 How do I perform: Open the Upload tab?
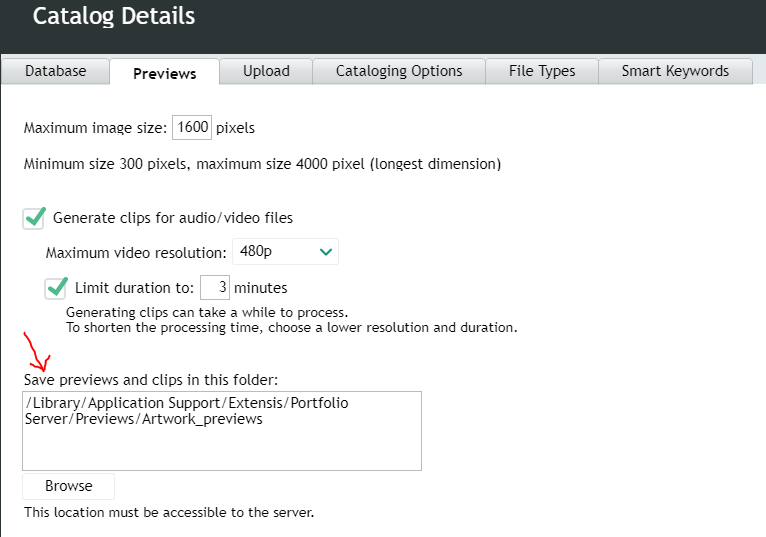tap(266, 71)
